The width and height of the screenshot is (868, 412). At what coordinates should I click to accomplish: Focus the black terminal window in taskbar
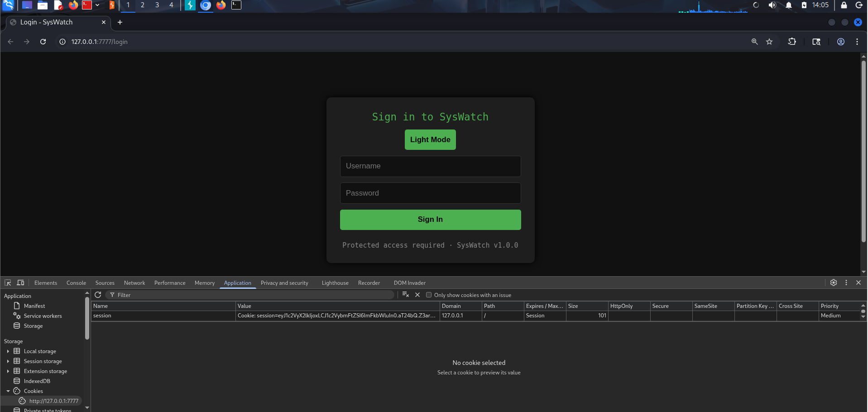[236, 5]
